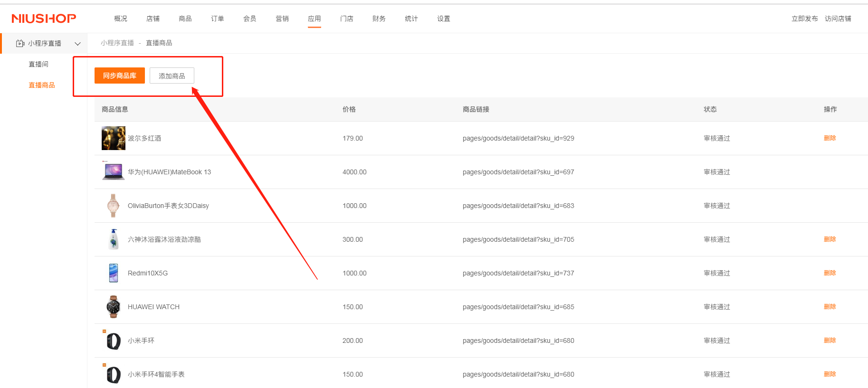This screenshot has height=388, width=868.
Task: Click the Redmi10X5G phone thumbnail
Action: pyautogui.click(x=114, y=273)
